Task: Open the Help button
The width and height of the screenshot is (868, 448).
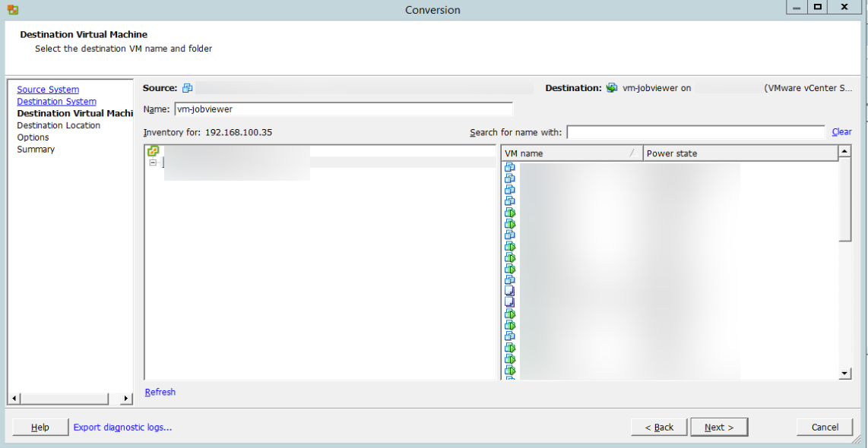Action: [40, 427]
